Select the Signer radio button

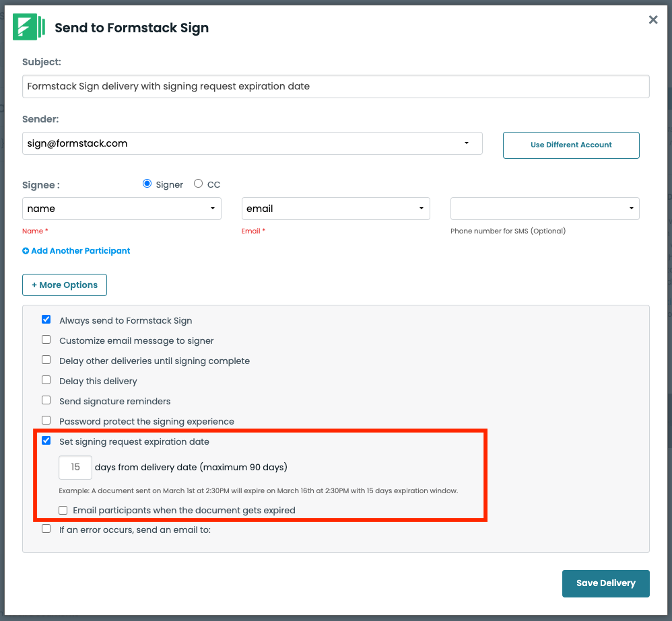coord(147,184)
